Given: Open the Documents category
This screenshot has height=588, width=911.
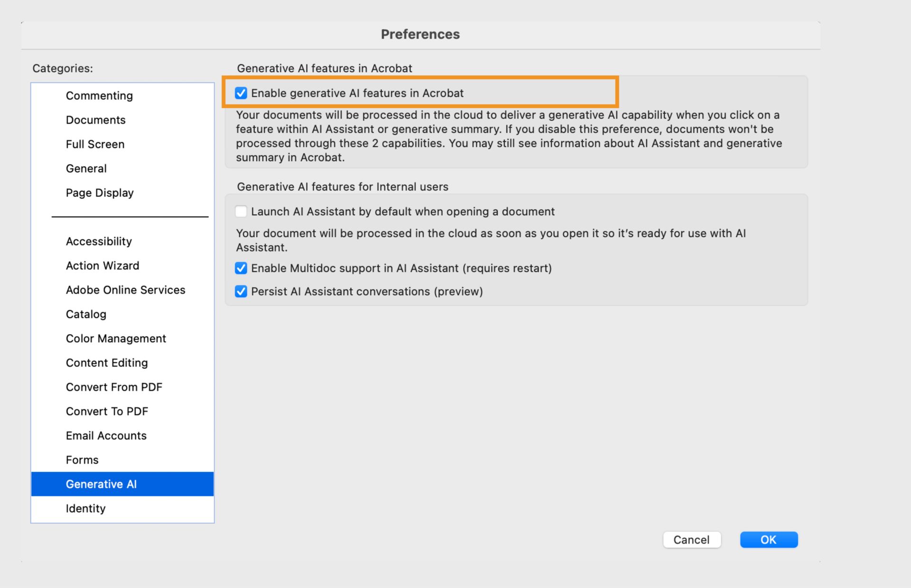Looking at the screenshot, I should click(x=96, y=120).
